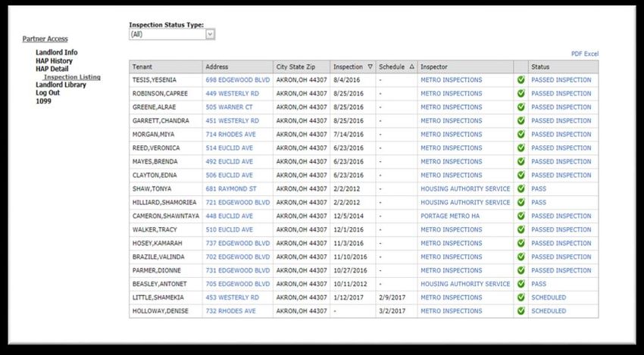
Task: Click PASSED INSPECTION status for WALKER,TRACY
Action: point(561,229)
